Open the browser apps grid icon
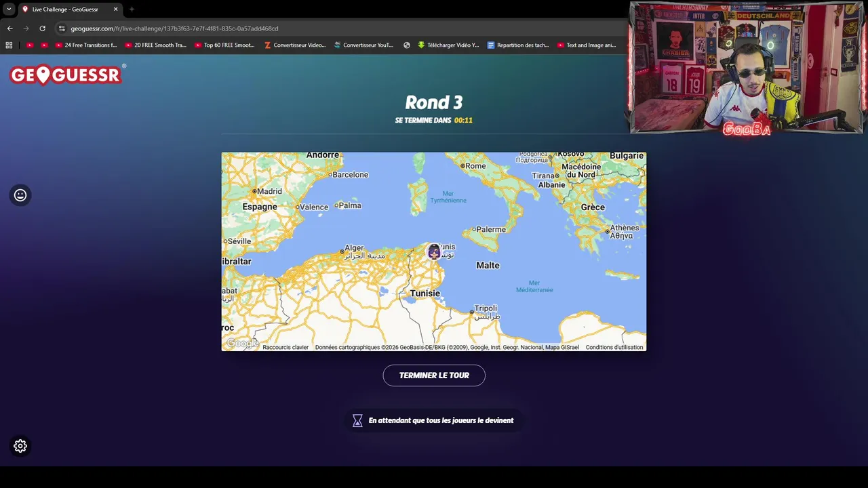This screenshot has width=868, height=488. pos(9,45)
